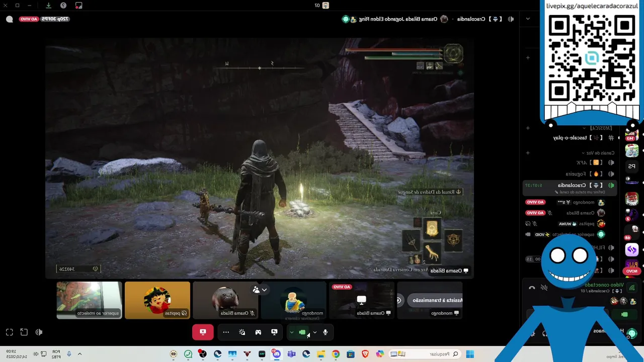The height and width of the screenshot is (362, 644).
Task: Click the 720p 30FPS quality badge
Action: 55,19
